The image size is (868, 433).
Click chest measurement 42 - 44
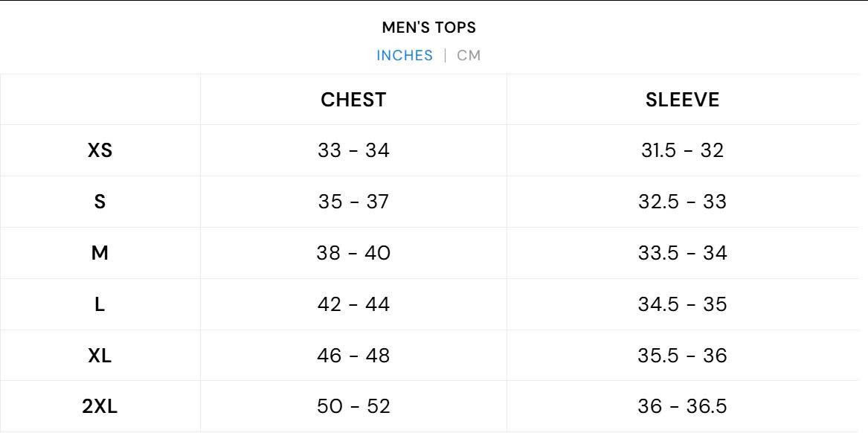[353, 304]
